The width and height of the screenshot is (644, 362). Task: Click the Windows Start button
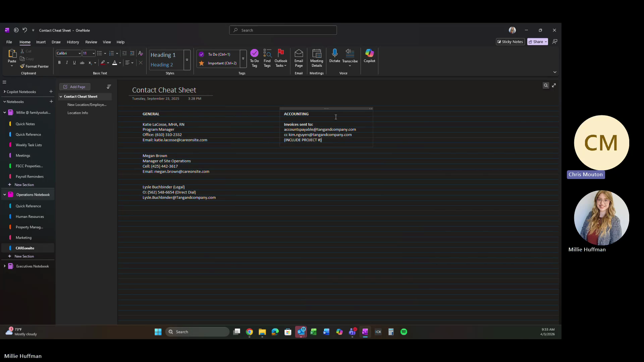tap(158, 332)
